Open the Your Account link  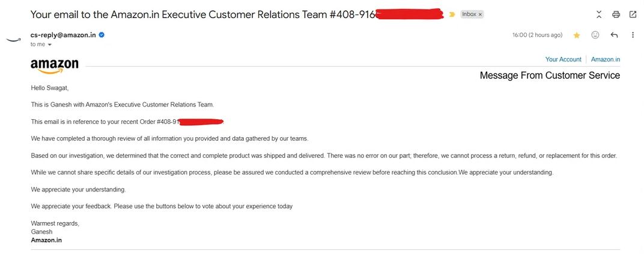563,60
